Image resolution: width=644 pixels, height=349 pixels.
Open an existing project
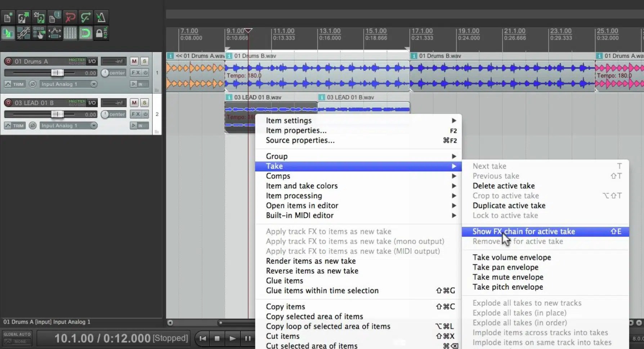point(23,17)
